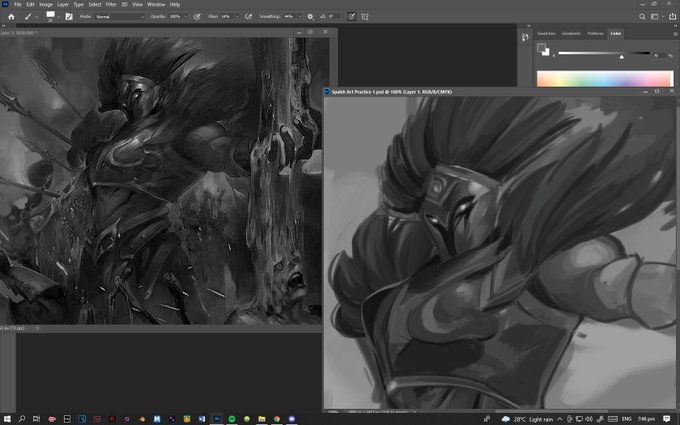
Task: Toggle pressure for size icon
Action: coord(352,16)
